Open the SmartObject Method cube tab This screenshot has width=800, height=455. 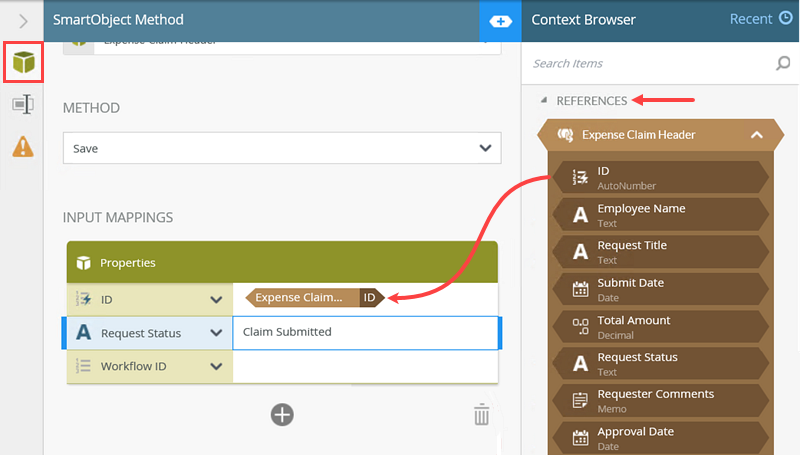(23, 62)
